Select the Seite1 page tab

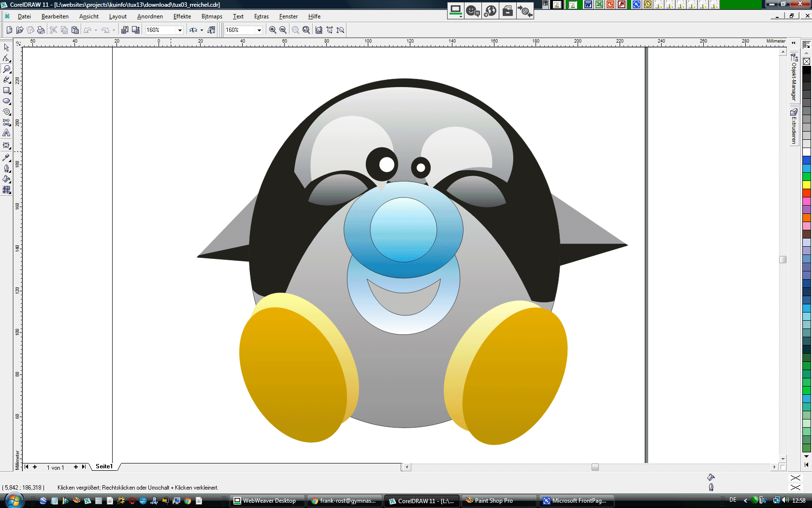[104, 466]
